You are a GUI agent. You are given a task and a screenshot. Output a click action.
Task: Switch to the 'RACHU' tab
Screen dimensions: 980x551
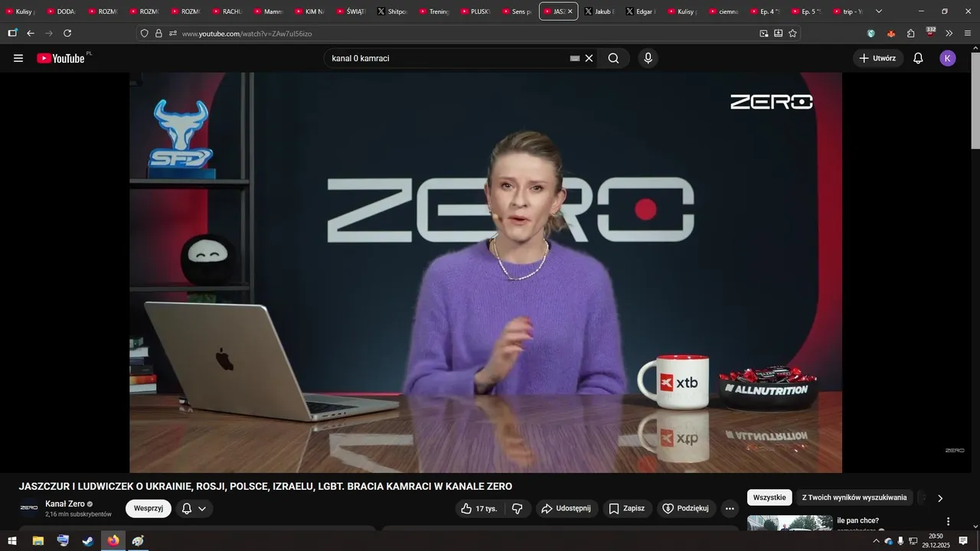coord(227,11)
